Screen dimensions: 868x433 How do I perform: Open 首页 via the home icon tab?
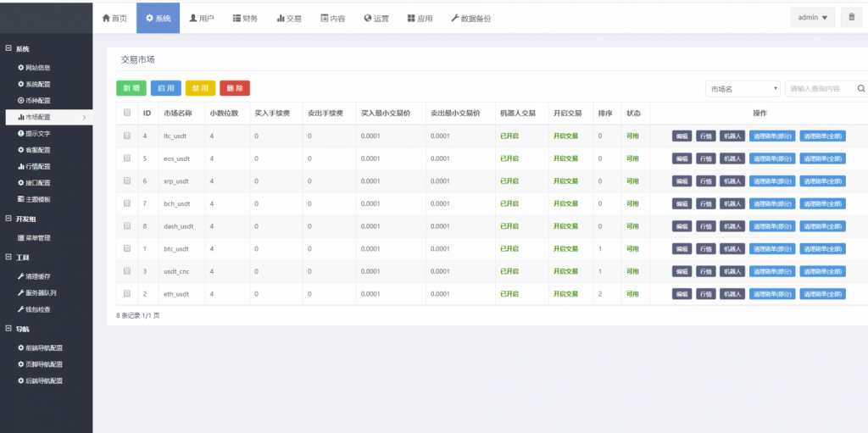point(114,18)
